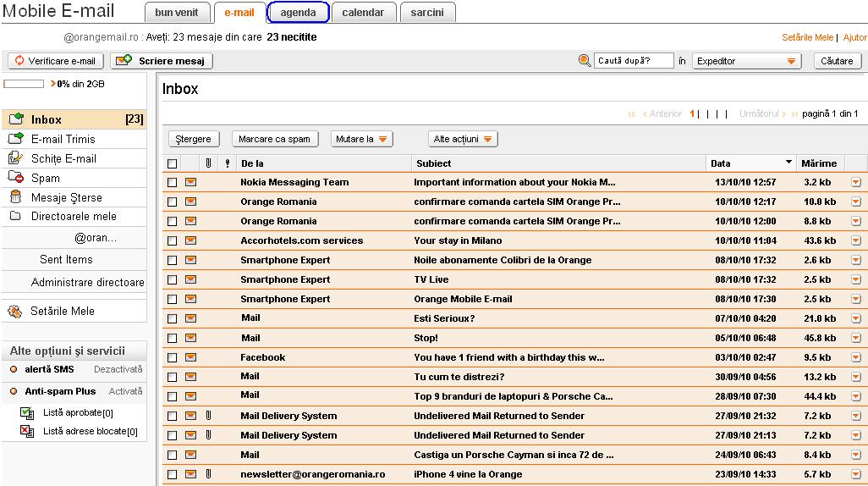This screenshot has height=486, width=868.
Task: Open Administrare directoare in sidebar
Action: (x=87, y=282)
